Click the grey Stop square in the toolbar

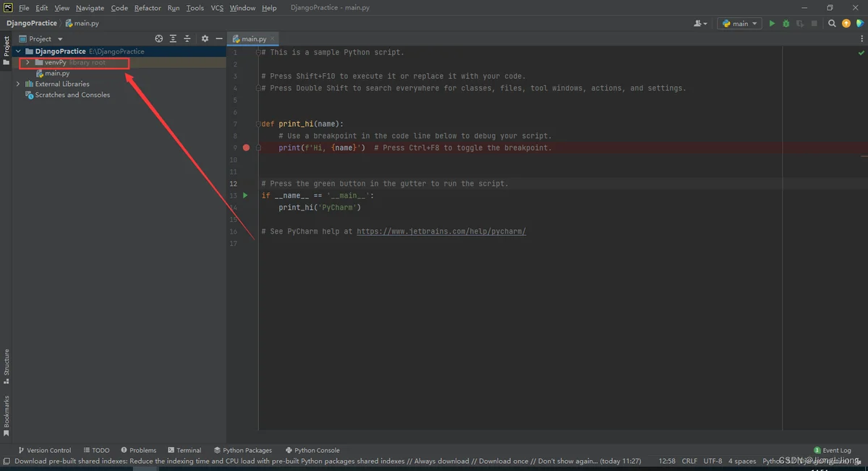point(814,23)
